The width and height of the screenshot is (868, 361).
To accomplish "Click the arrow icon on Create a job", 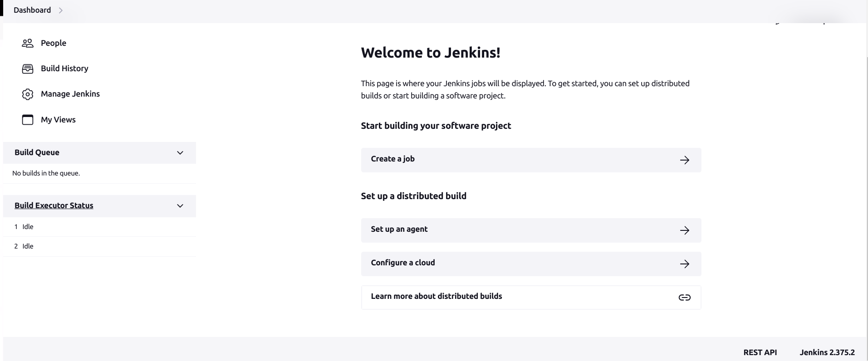I will tap(684, 160).
